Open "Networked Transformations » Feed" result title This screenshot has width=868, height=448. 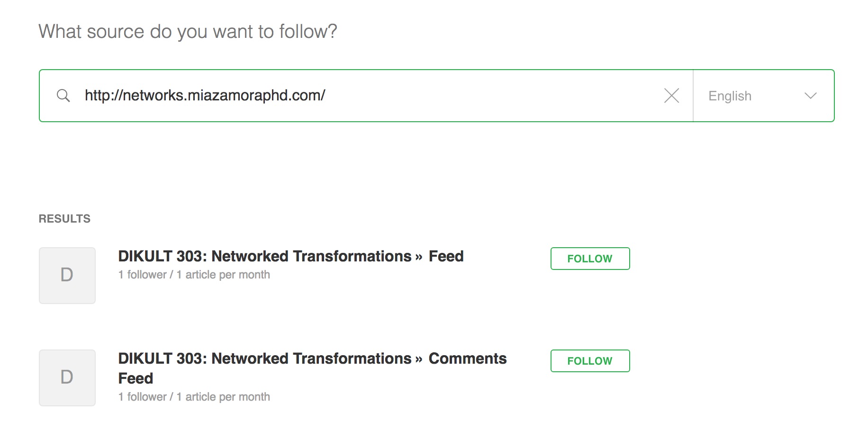(290, 256)
